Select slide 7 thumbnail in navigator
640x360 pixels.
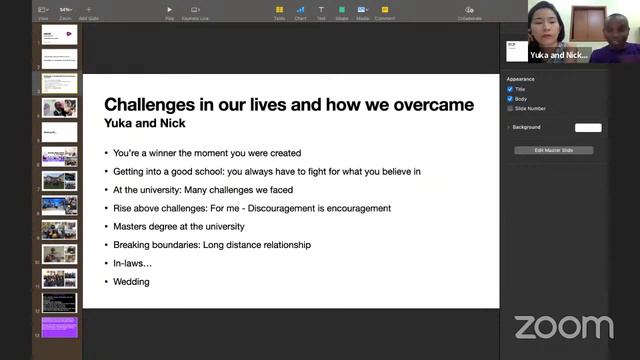point(60,181)
